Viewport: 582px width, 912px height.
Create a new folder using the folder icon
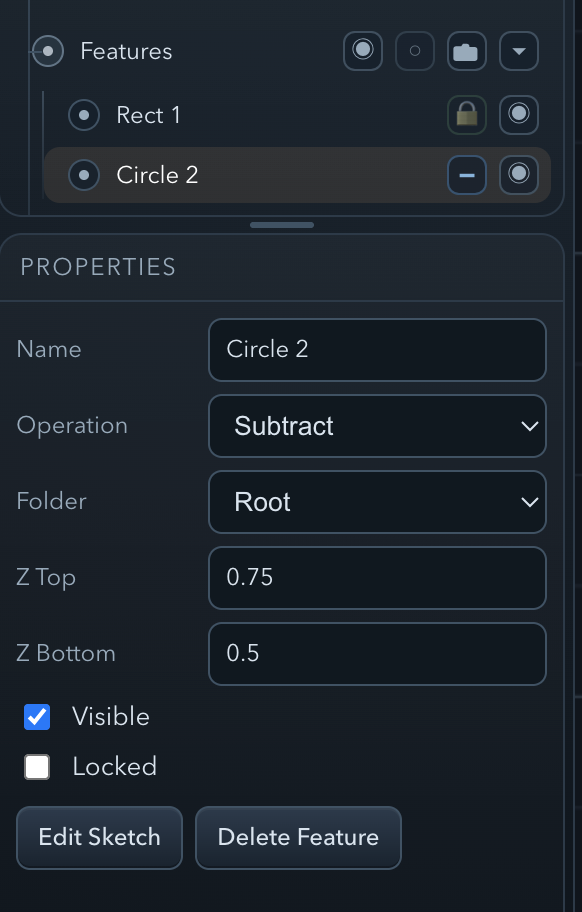click(x=467, y=50)
